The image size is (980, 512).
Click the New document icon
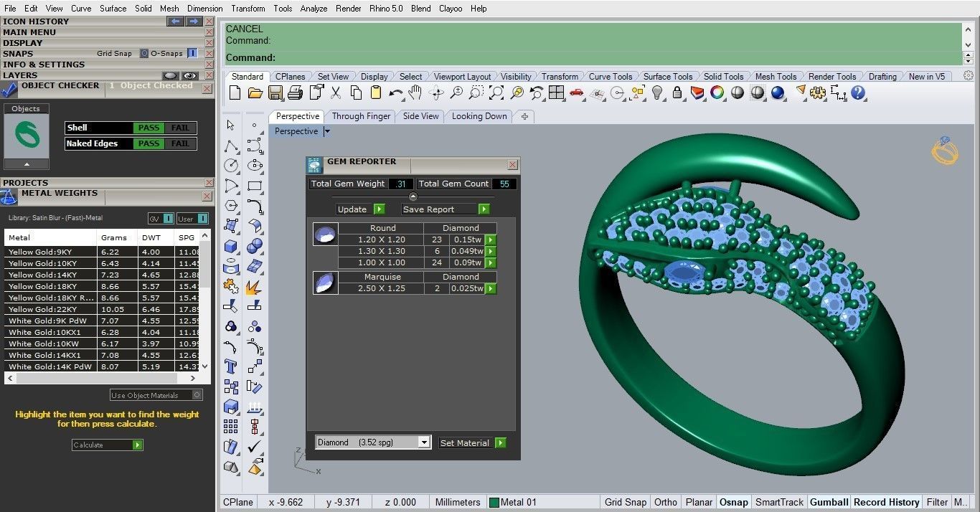(235, 93)
